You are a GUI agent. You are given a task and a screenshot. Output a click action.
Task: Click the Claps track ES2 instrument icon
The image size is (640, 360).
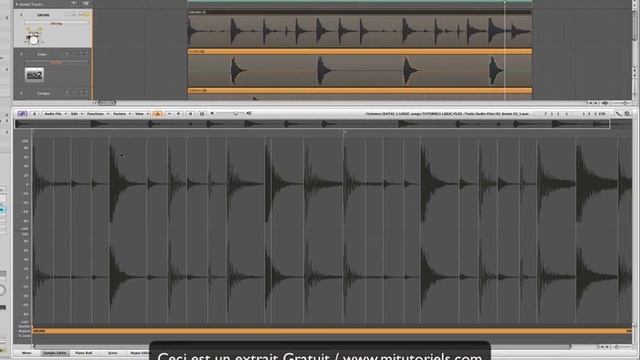pos(34,75)
